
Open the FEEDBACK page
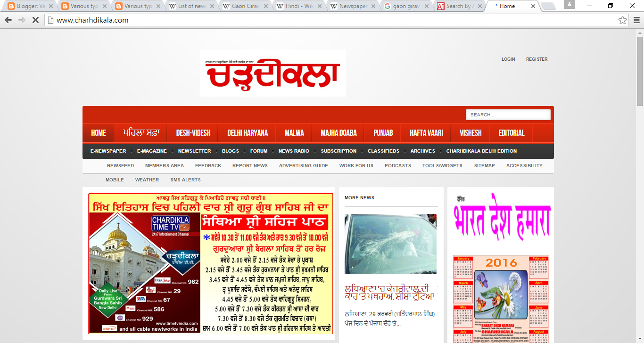(208, 166)
